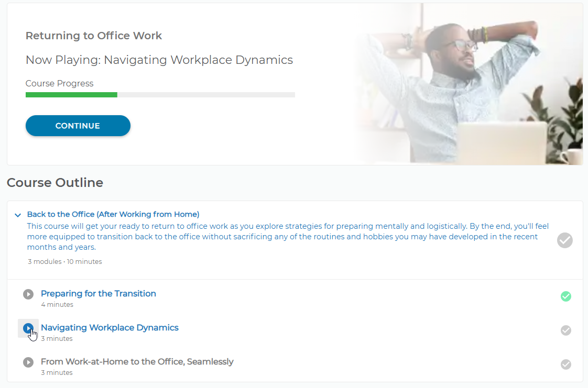Click the Course Outline heading
This screenshot has width=588, height=388.
click(x=55, y=183)
